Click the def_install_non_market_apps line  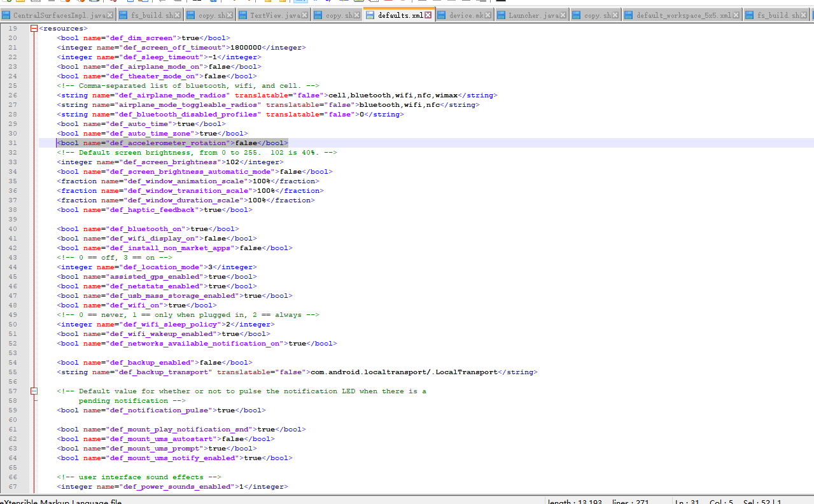point(174,248)
